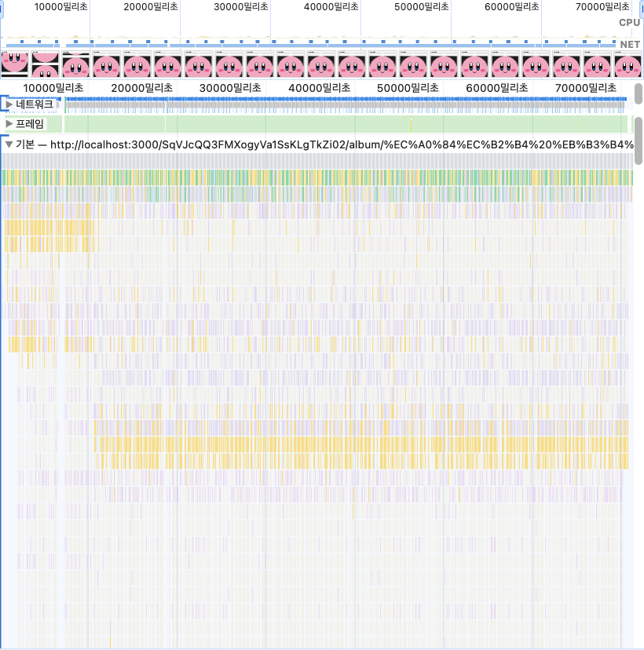Click 50000밀리초 on the flame chart ruler

(408, 88)
